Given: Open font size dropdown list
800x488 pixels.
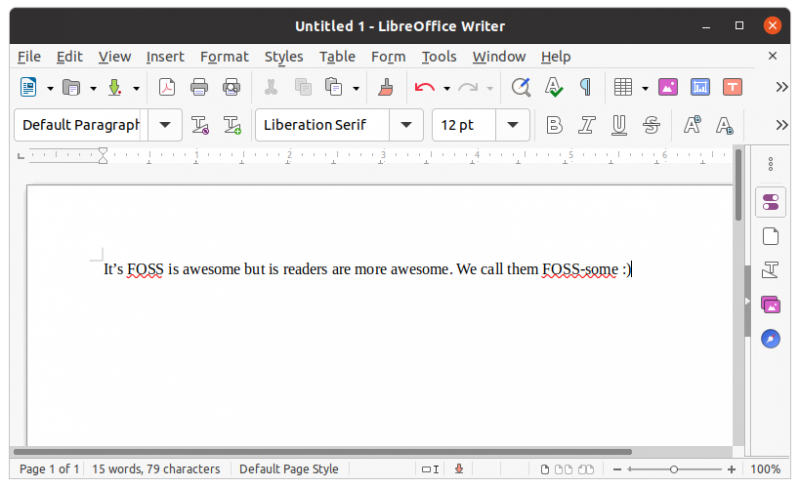Looking at the screenshot, I should (x=513, y=125).
